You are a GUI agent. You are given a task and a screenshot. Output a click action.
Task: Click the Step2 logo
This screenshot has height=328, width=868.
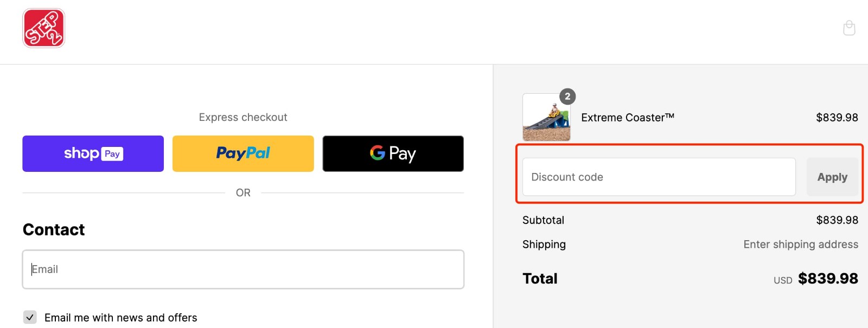tap(43, 28)
